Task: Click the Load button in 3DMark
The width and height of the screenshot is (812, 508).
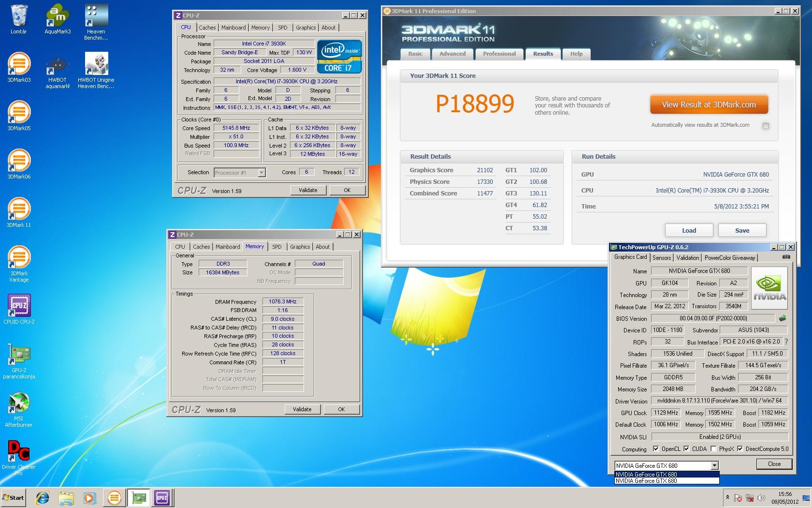Action: tap(689, 230)
